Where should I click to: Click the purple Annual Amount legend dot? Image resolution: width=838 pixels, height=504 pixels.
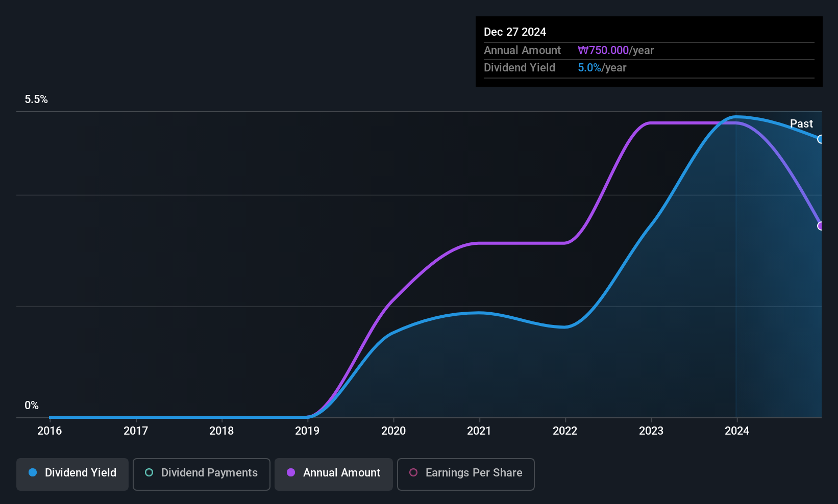(291, 472)
